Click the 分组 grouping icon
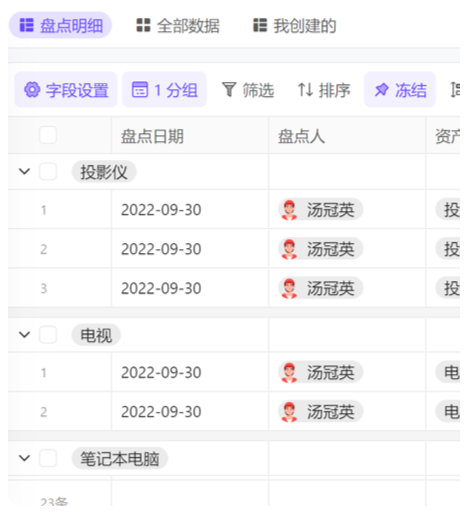The width and height of the screenshot is (468, 514). tap(140, 90)
